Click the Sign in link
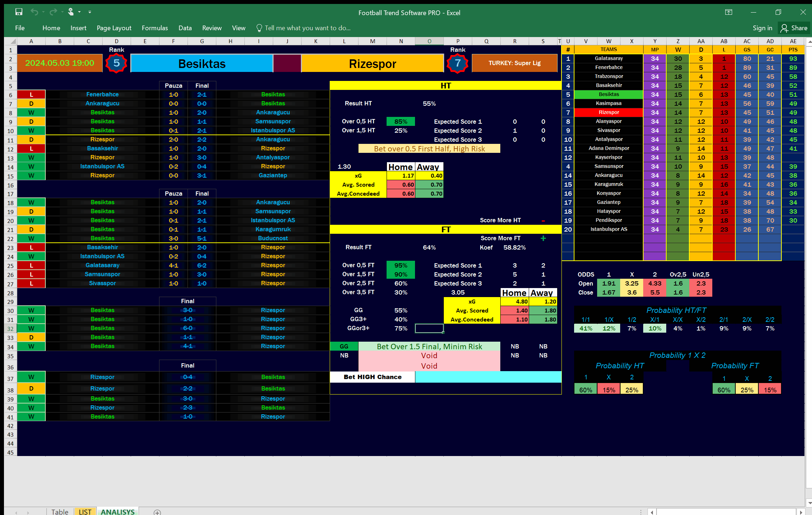This screenshot has width=812, height=515. tap(762, 28)
